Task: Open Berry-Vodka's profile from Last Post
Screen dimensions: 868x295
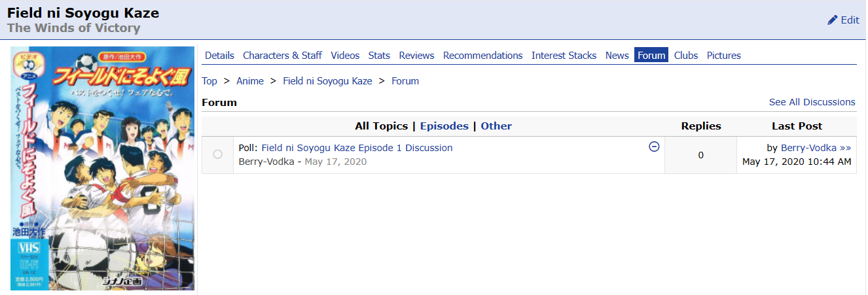Action: (x=808, y=148)
